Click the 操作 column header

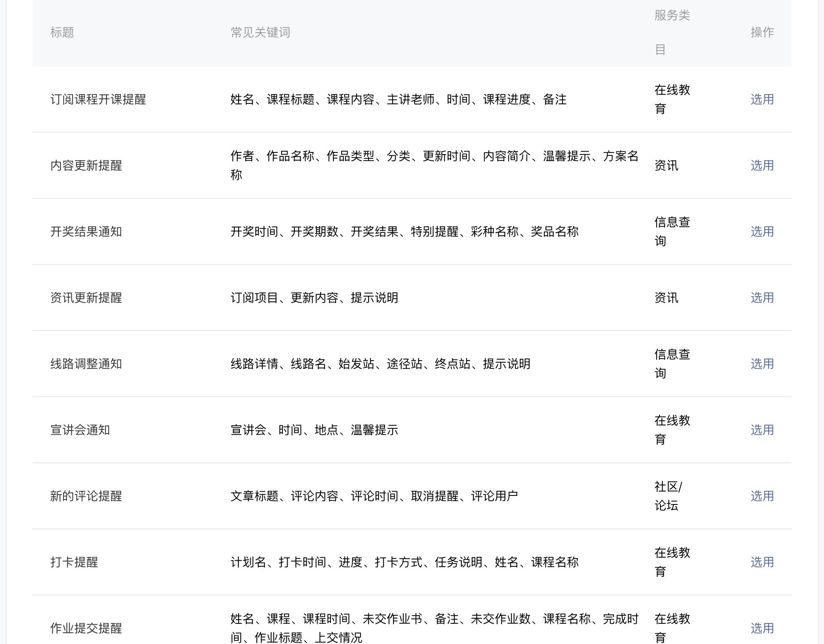click(x=762, y=32)
